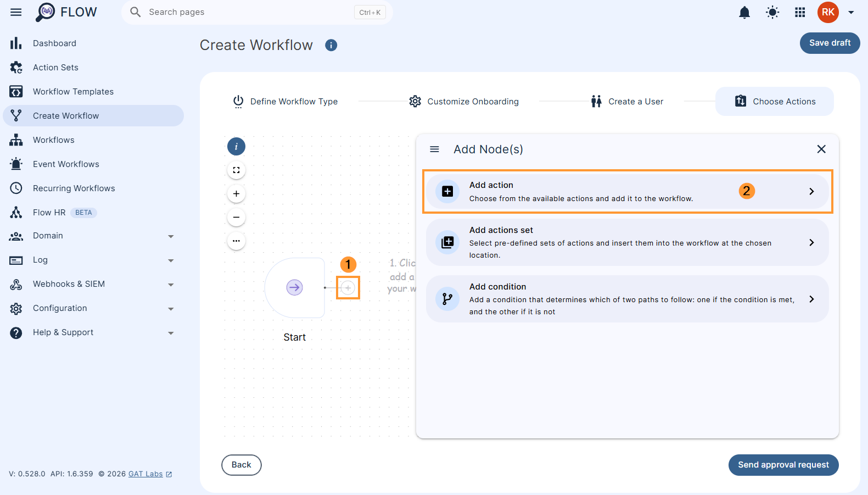The height and width of the screenshot is (495, 868).
Task: Expand the Log menu arrow
Action: [171, 260]
